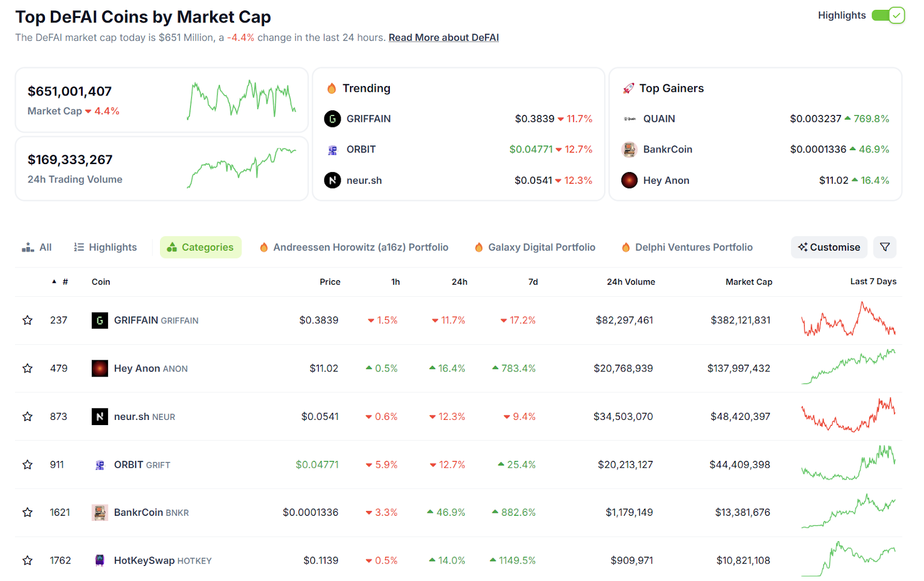The height and width of the screenshot is (581, 924).
Task: Click Hey Anon 7-day sparkline chart
Action: click(848, 367)
